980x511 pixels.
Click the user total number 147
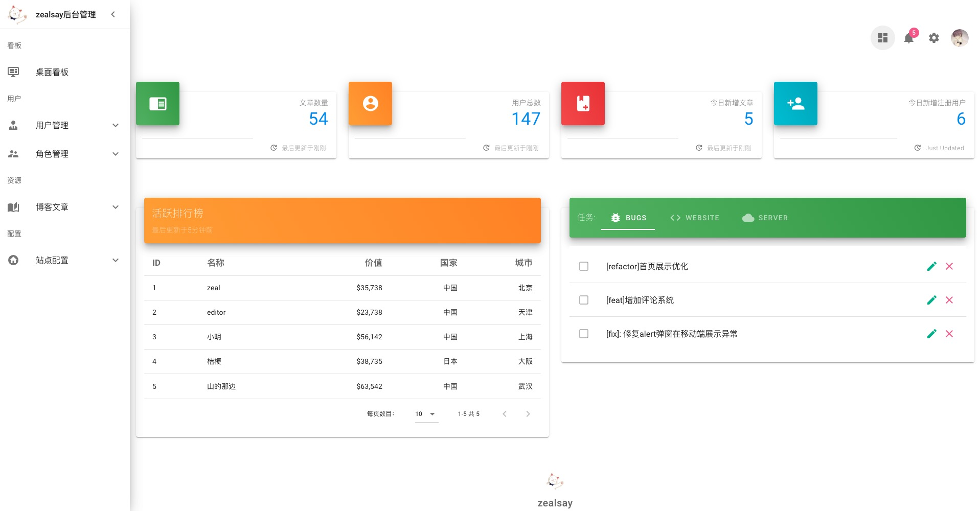click(526, 119)
